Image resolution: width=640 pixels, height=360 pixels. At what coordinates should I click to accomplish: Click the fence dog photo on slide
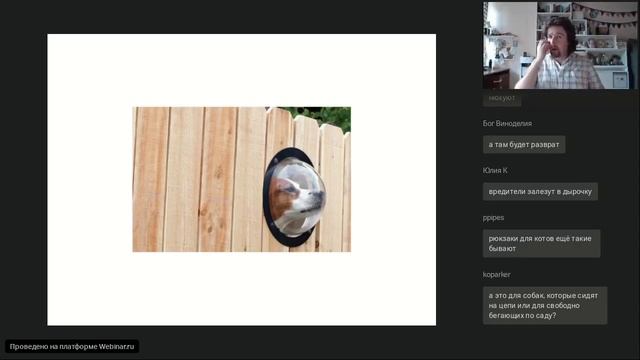click(x=242, y=179)
